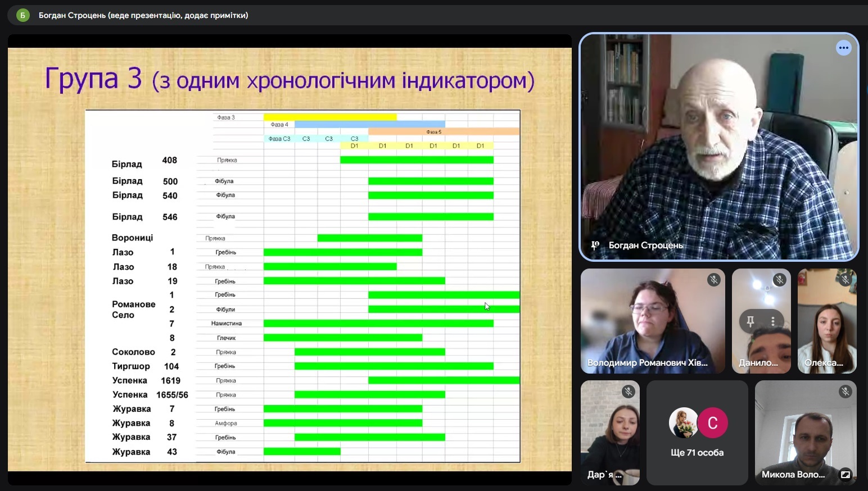The height and width of the screenshot is (491, 868).
Task: Open the 'Ще 71 особа' participants tile
Action: 697,433
